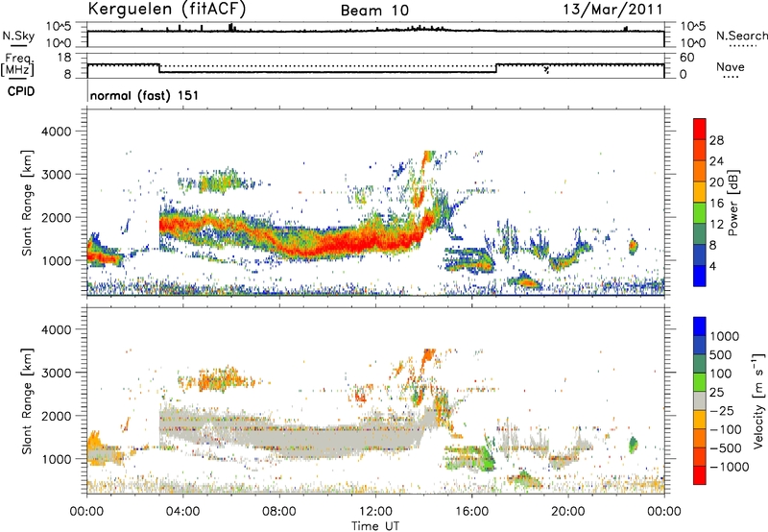
Task: Click the "18" tick on frequency axis
Action: pyautogui.click(x=64, y=58)
